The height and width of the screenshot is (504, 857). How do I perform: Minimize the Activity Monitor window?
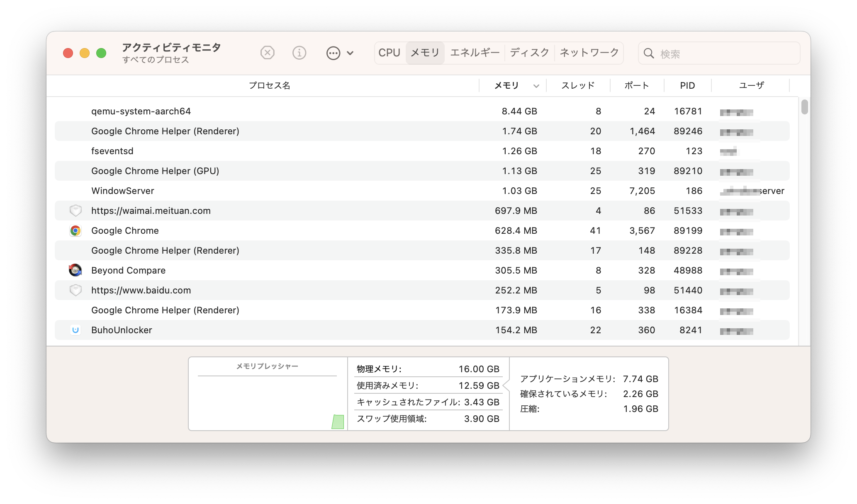click(x=85, y=53)
